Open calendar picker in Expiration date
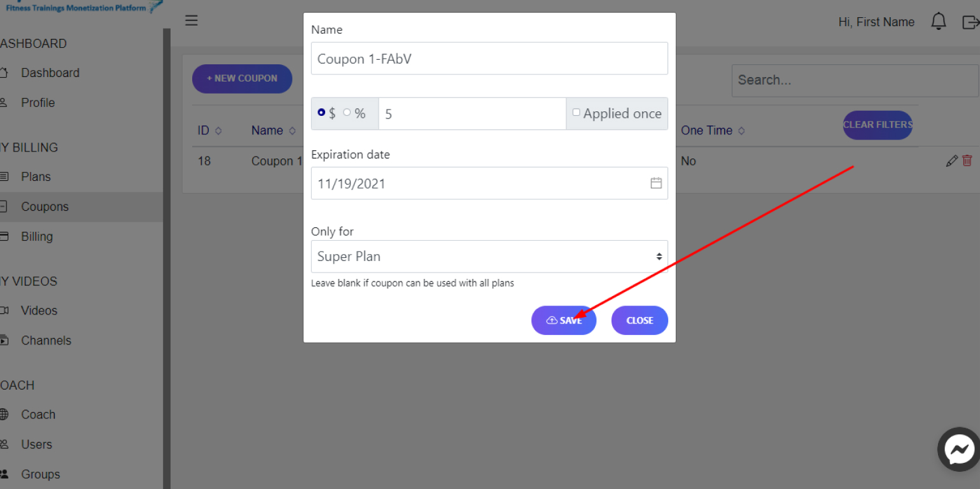The width and height of the screenshot is (980, 489). pos(656,183)
